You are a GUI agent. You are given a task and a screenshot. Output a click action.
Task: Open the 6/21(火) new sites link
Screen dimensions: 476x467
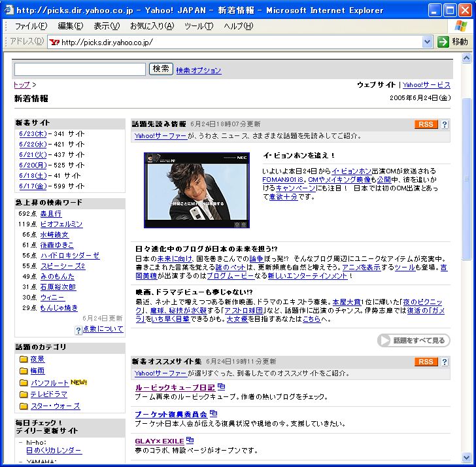tap(33, 155)
